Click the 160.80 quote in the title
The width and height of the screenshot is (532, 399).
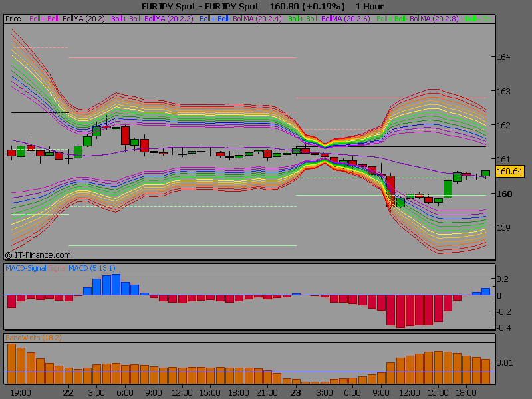click(x=285, y=7)
